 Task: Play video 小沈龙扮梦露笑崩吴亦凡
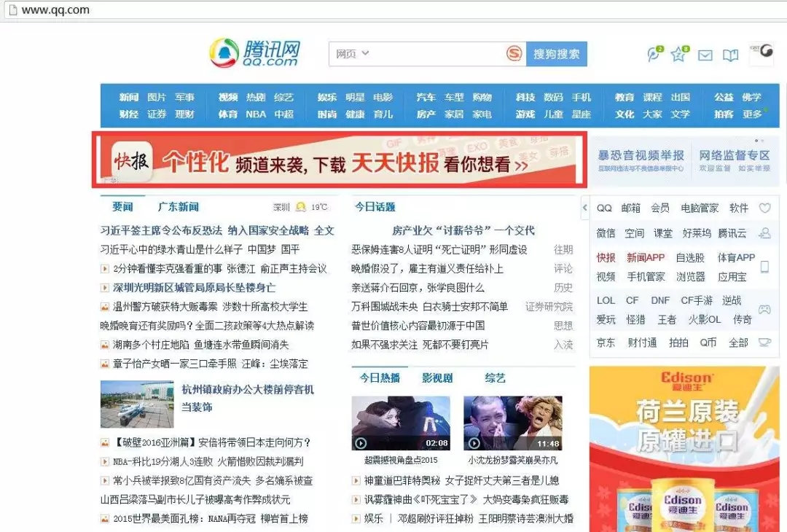(x=512, y=423)
